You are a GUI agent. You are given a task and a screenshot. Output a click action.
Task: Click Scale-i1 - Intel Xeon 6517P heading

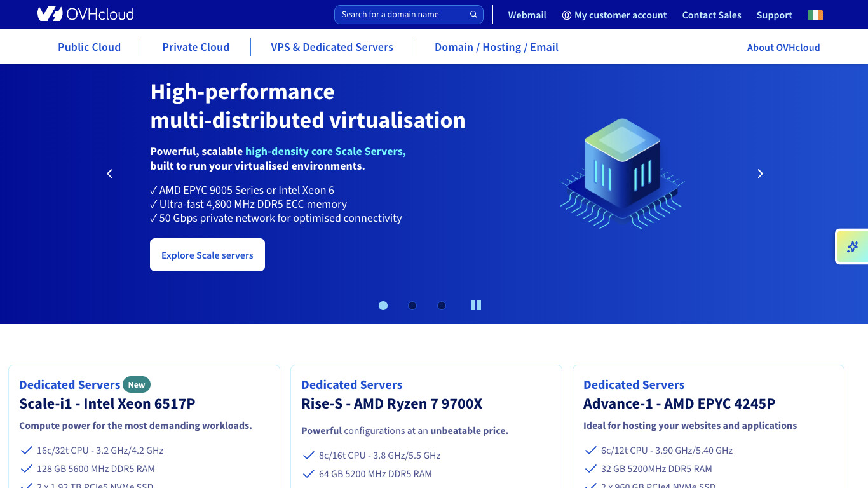(x=107, y=403)
